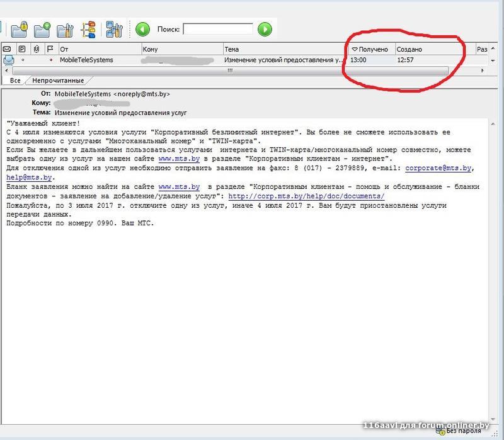Click the message body scroll up arrow
Viewport: 504px width, 440px height.
[493, 124]
